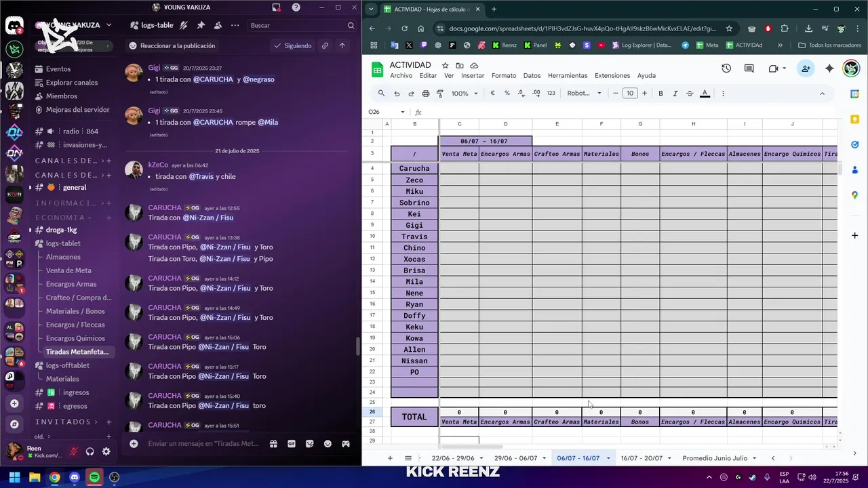Open Discord user settings gear

pyautogui.click(x=106, y=451)
